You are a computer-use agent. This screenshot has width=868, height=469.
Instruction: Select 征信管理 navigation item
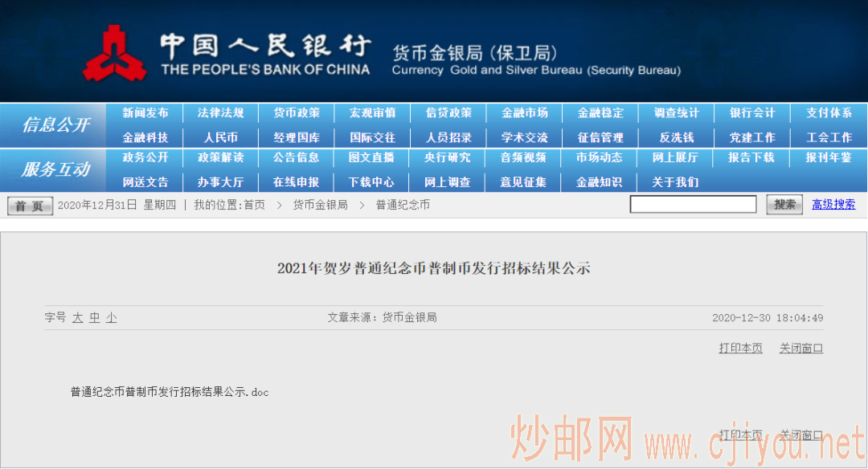pyautogui.click(x=600, y=137)
